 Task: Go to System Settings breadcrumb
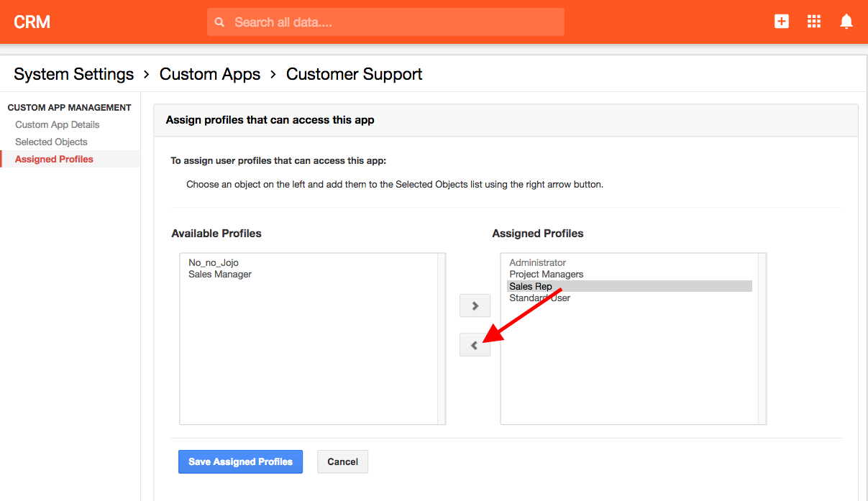74,74
